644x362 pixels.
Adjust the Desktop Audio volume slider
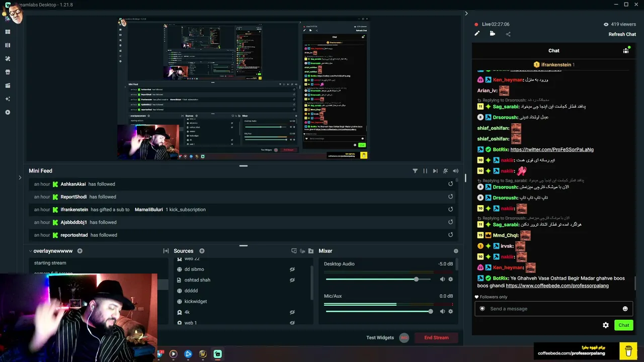[x=379, y=279]
